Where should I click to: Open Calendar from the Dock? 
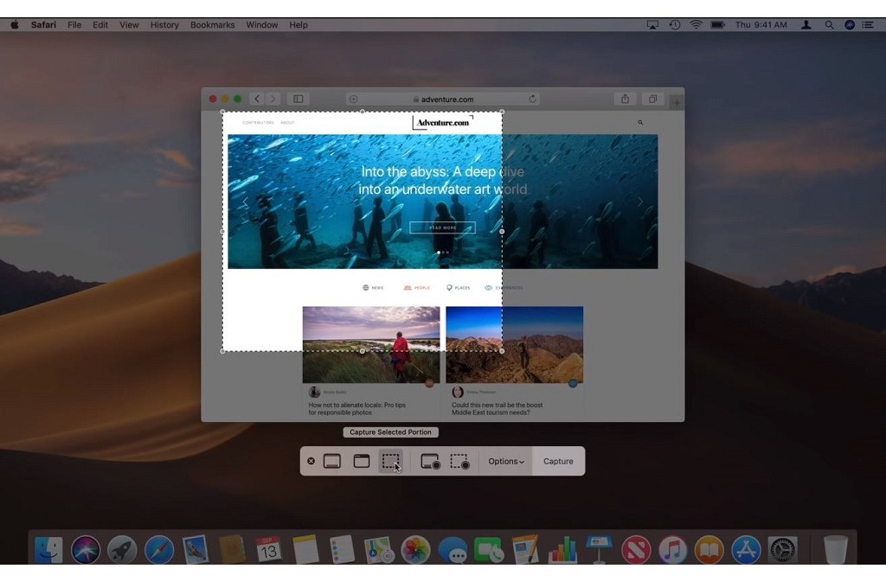tap(268, 549)
